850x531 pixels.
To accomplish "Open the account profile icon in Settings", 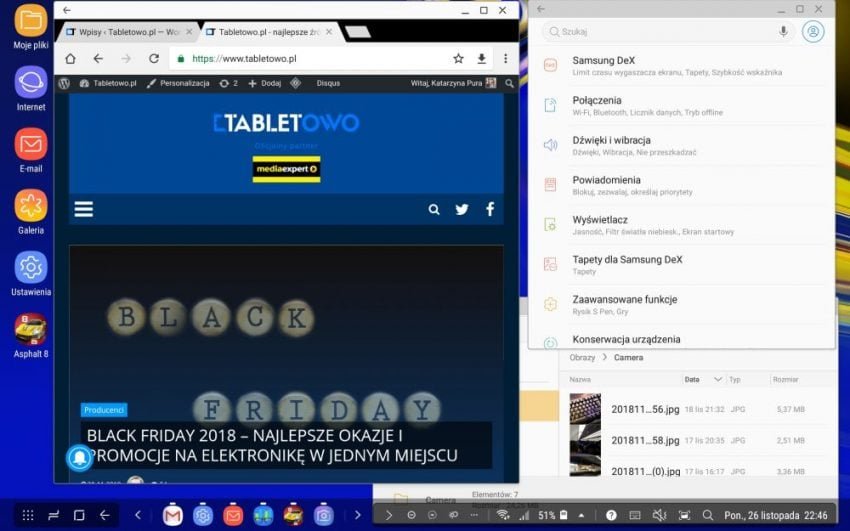I will point(813,31).
